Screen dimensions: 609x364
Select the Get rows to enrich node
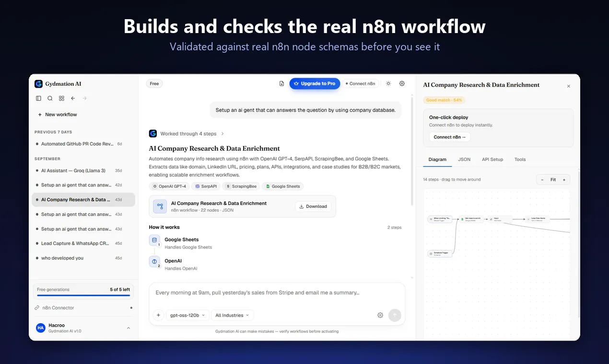(x=471, y=219)
